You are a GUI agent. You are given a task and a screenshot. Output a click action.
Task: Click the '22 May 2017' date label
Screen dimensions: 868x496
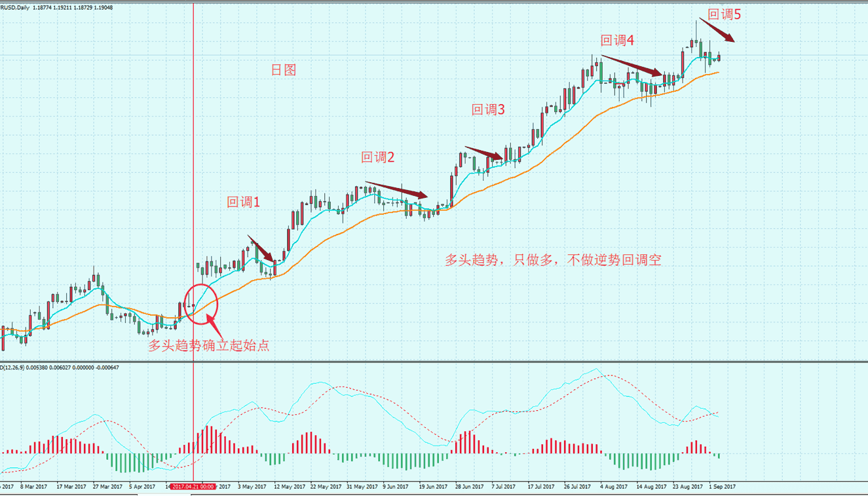click(x=326, y=487)
